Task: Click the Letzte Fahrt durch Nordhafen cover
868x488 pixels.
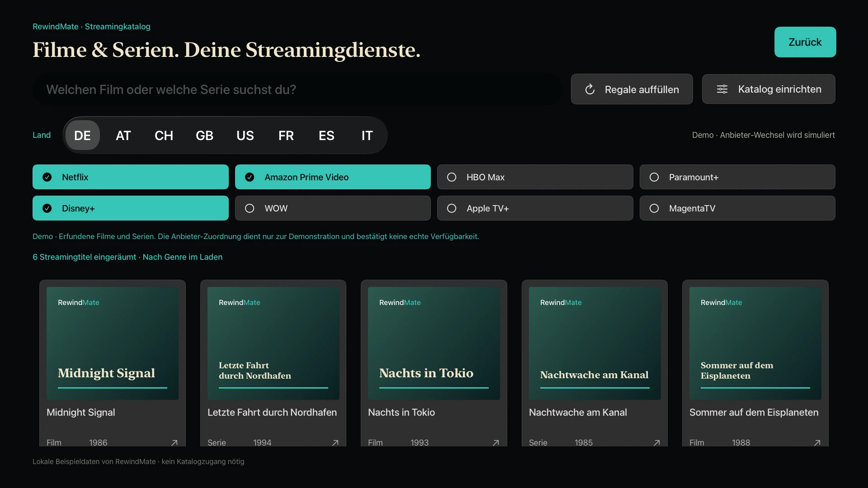Action: pyautogui.click(x=274, y=343)
